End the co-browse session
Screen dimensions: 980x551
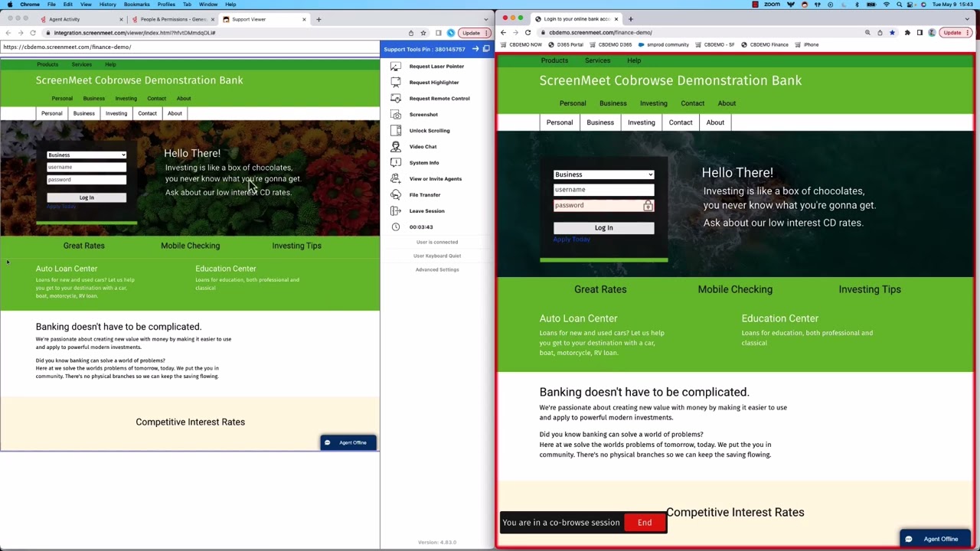tap(645, 523)
